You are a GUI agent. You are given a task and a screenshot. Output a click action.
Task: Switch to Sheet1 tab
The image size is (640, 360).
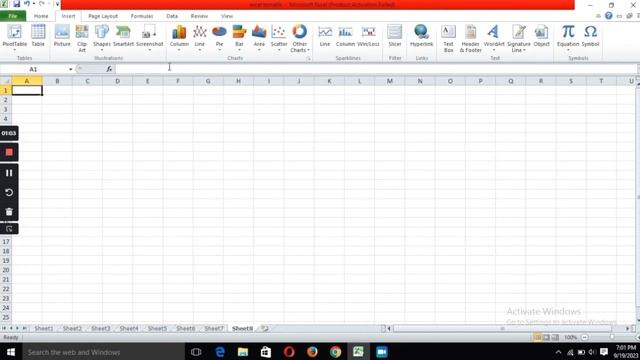click(x=44, y=328)
